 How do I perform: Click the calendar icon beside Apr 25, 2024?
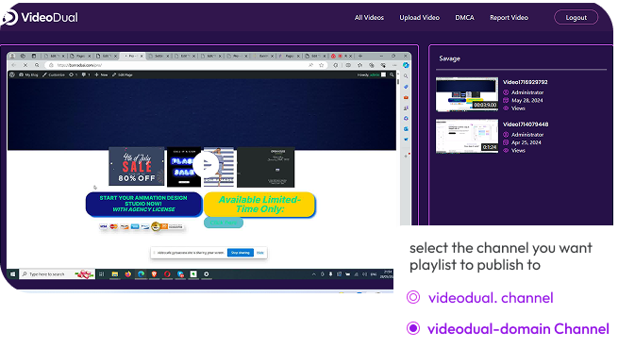506,142
